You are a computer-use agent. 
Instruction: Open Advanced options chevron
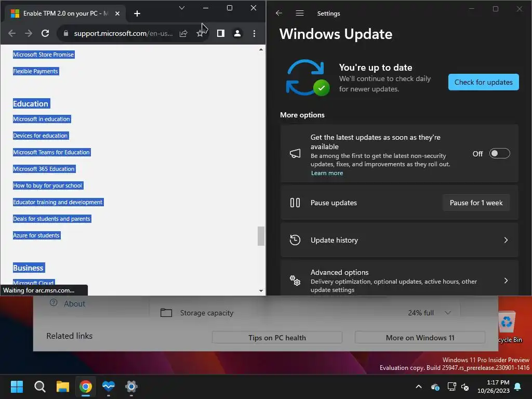pos(506,281)
